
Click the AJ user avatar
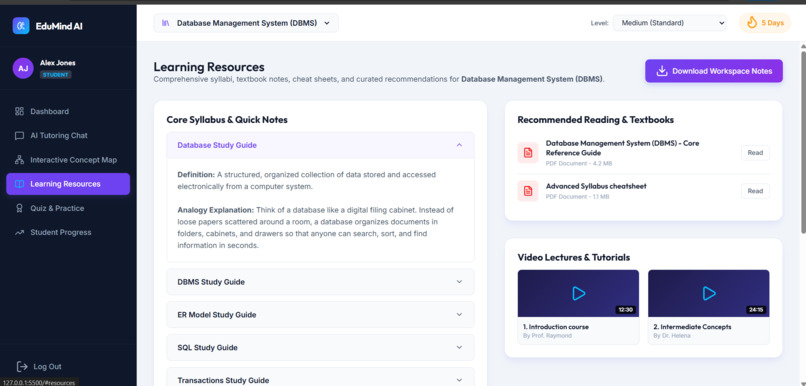23,68
